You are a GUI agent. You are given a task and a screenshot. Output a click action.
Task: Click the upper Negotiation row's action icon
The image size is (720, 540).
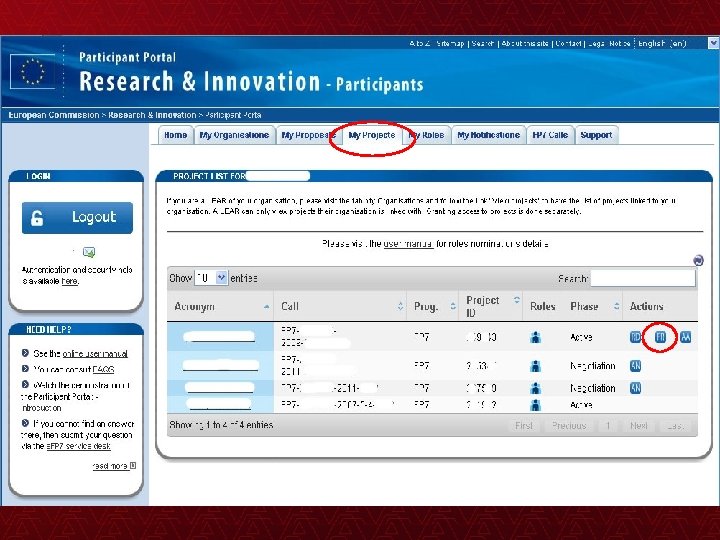pyautogui.click(x=636, y=366)
